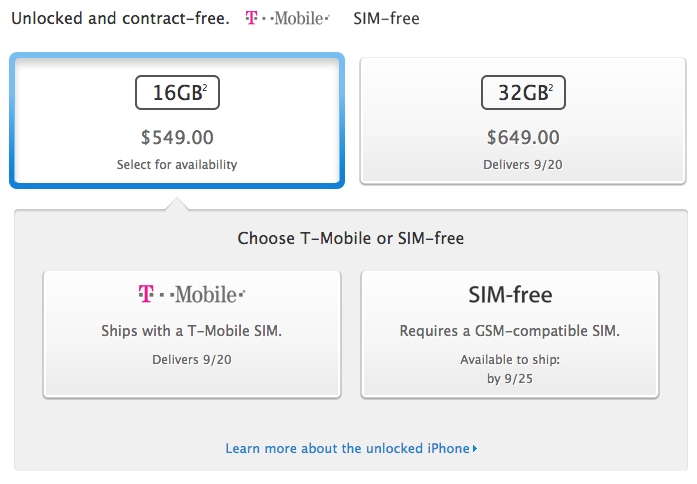Choose the $649.00 price option
Viewport: 697px width, 484px height.
[523, 137]
